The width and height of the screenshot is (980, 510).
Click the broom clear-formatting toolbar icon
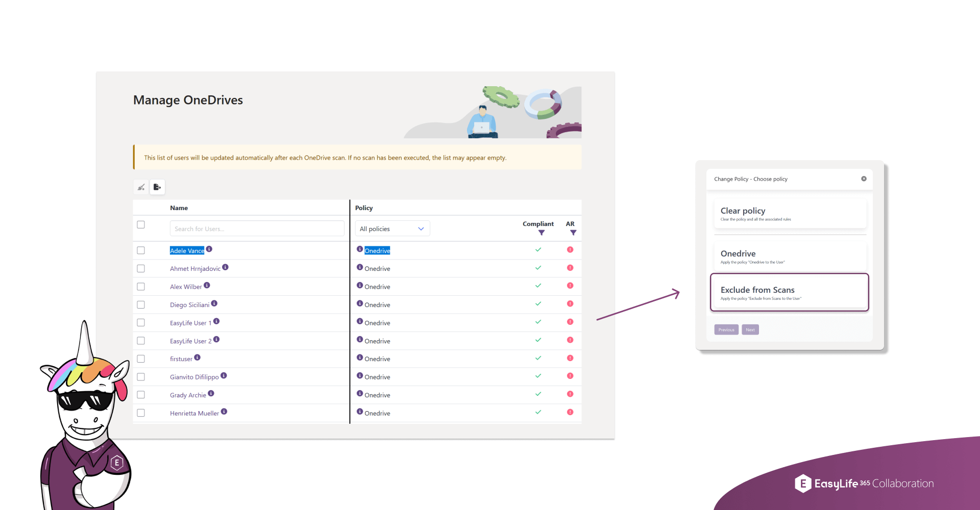tap(141, 187)
